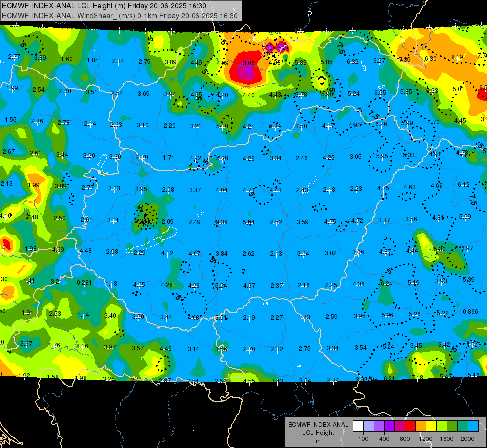487x448 pixels.
Task: Click the wind shear value 4.69
Action: (58, 250)
